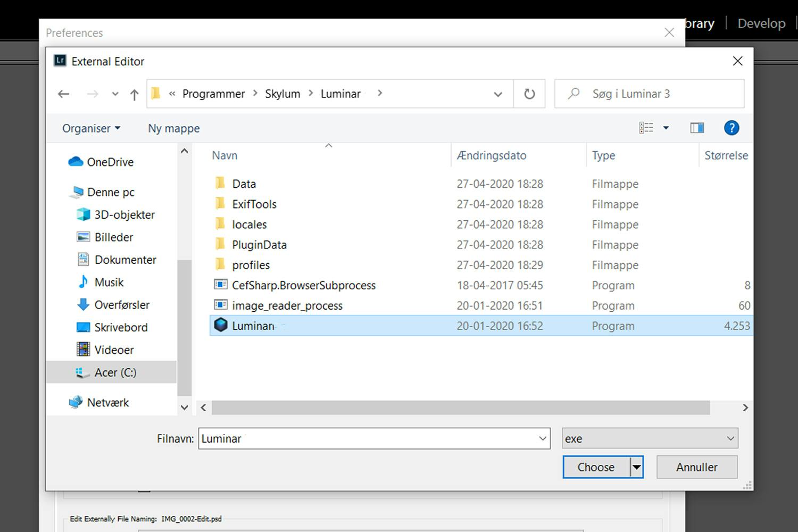Toggle the preview pane icon
This screenshot has height=532, width=798.
(697, 128)
